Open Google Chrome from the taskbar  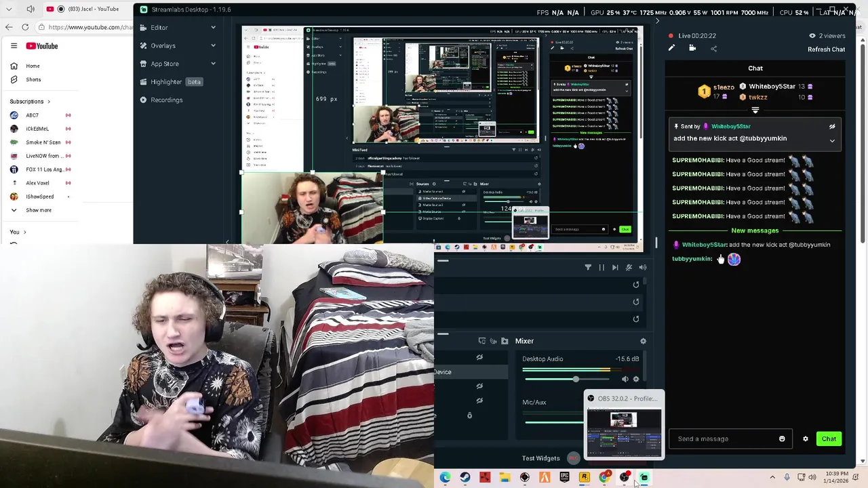pos(604,478)
